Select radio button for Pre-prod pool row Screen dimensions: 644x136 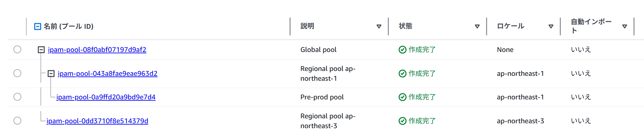17,97
